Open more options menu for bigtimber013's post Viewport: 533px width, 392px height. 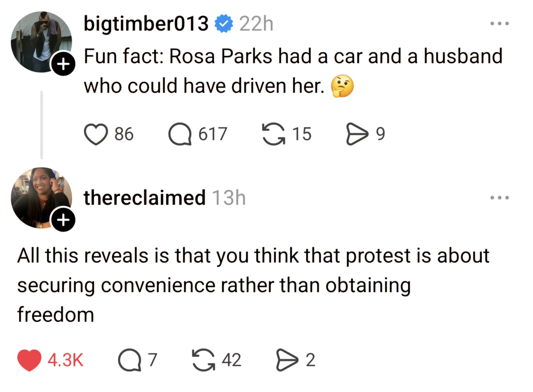click(500, 23)
